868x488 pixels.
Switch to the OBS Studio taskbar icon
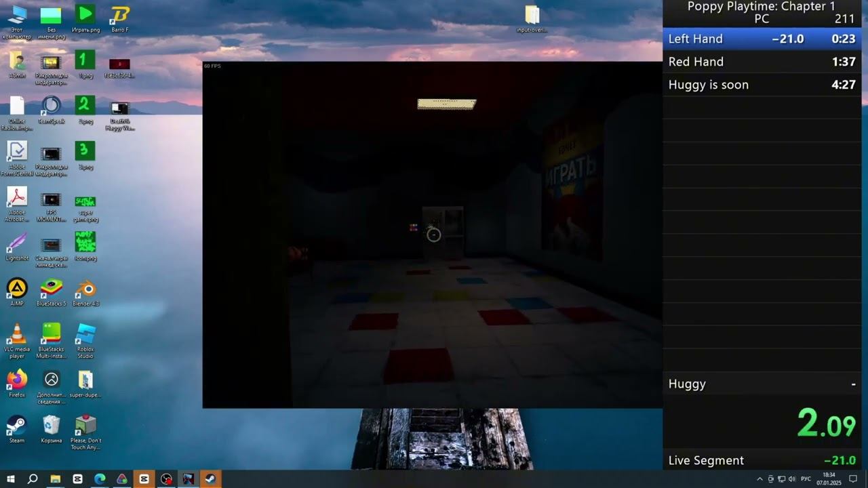click(166, 479)
